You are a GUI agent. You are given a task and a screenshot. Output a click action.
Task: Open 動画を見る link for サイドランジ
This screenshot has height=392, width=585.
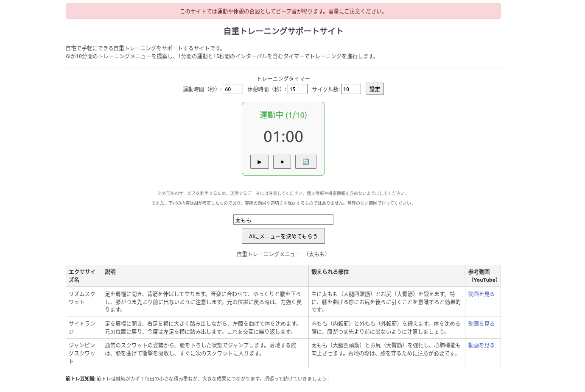pyautogui.click(x=481, y=323)
